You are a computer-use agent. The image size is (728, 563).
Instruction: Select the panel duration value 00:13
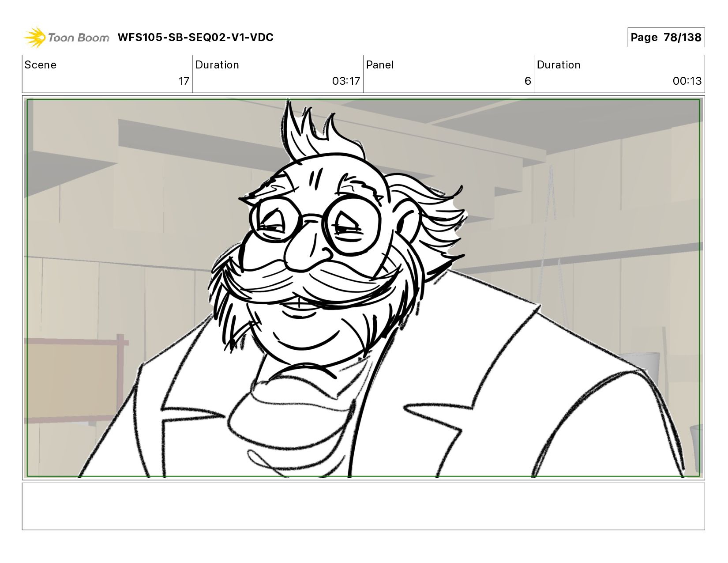coord(687,81)
